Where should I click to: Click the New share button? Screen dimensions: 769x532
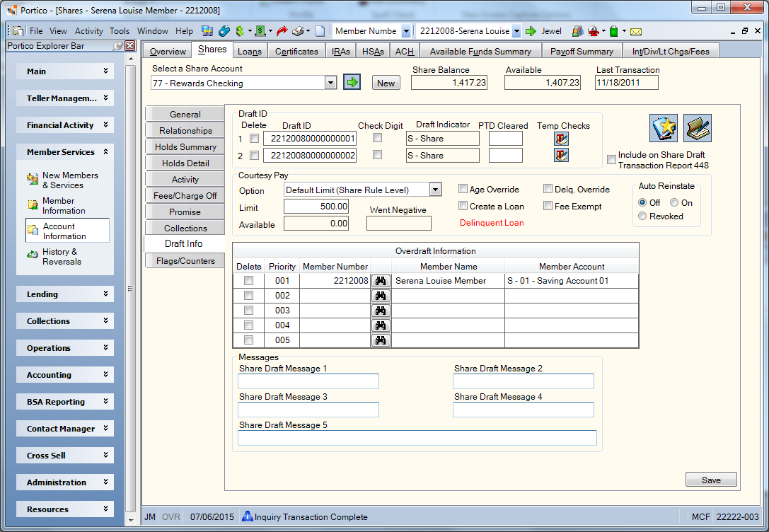tap(386, 83)
